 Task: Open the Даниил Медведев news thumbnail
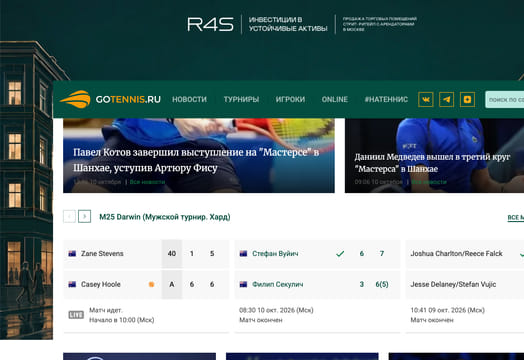point(434,155)
